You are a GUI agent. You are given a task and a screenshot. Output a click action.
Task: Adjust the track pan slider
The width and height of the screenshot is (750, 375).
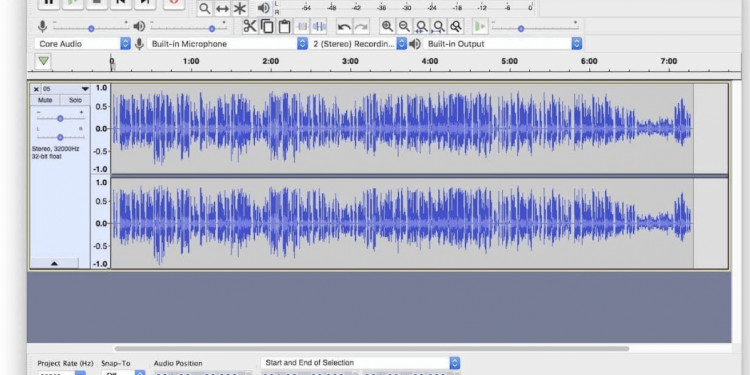(x=60, y=136)
